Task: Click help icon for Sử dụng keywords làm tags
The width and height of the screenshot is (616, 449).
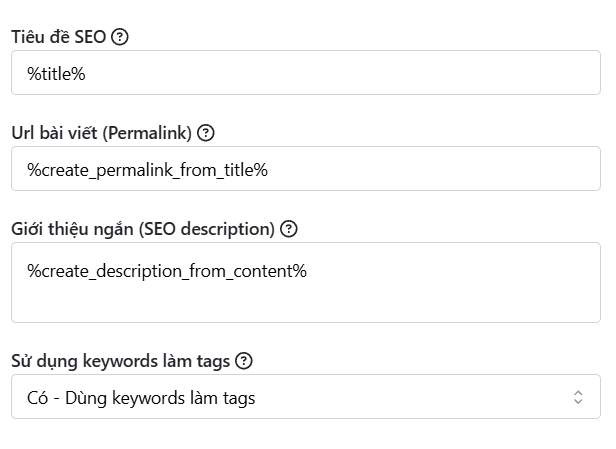Action: tap(243, 361)
